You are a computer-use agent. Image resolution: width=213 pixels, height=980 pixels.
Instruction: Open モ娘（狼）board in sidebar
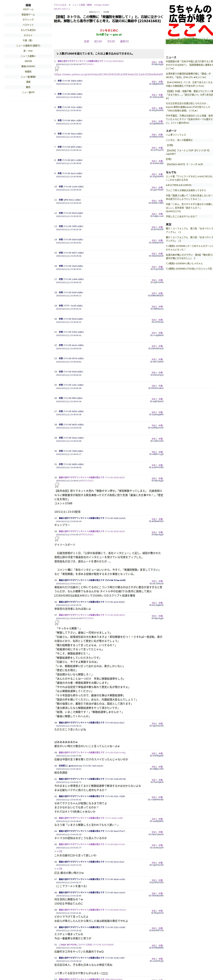click(28, 40)
